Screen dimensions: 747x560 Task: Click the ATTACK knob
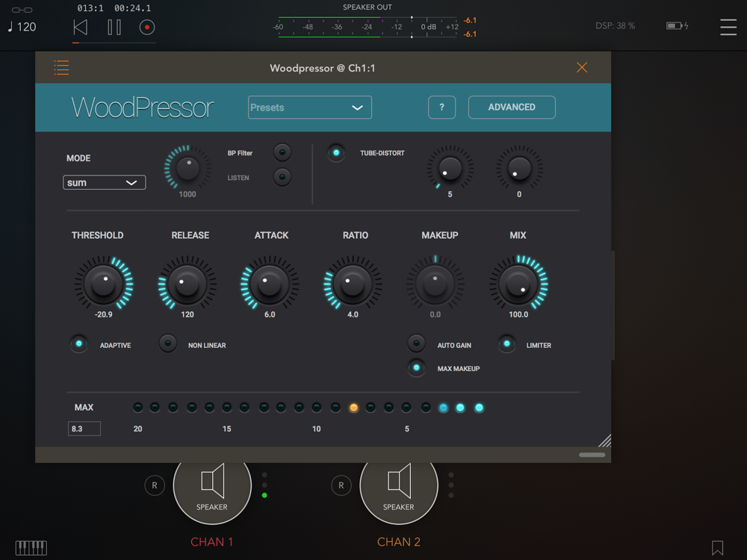pos(270,284)
